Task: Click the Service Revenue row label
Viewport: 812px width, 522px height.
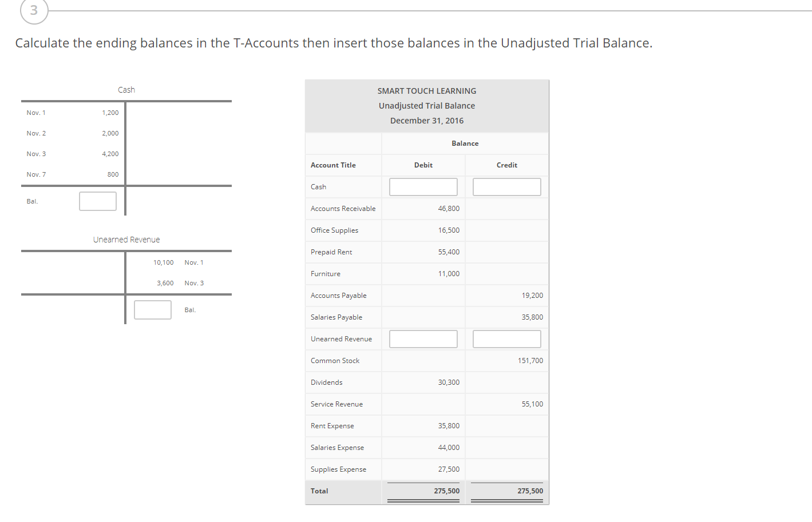Action: coord(336,404)
